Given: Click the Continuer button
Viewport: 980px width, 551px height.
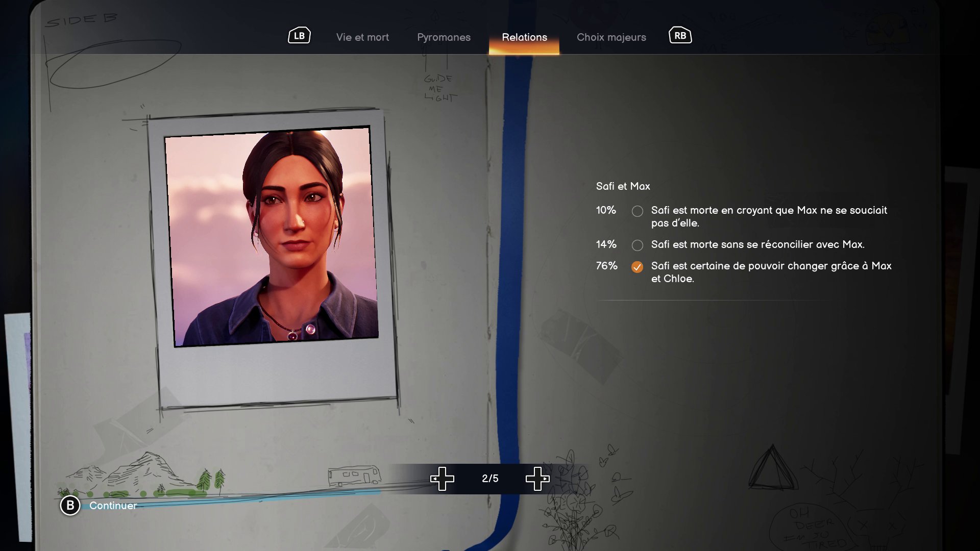Looking at the screenshot, I should 113,506.
